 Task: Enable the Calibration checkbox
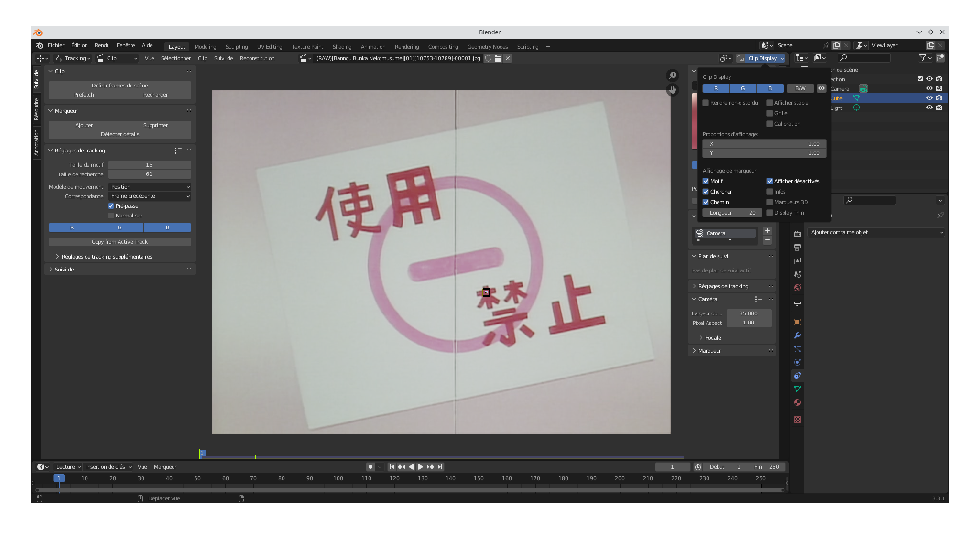point(770,124)
